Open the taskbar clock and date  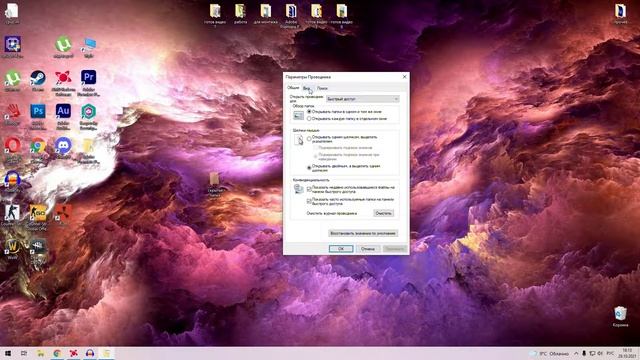tap(627, 353)
